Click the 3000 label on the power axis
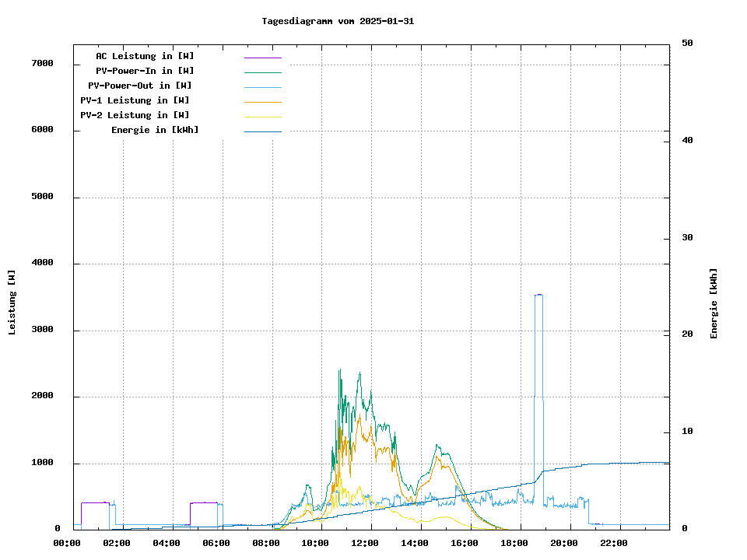The image size is (747, 560). (x=42, y=330)
